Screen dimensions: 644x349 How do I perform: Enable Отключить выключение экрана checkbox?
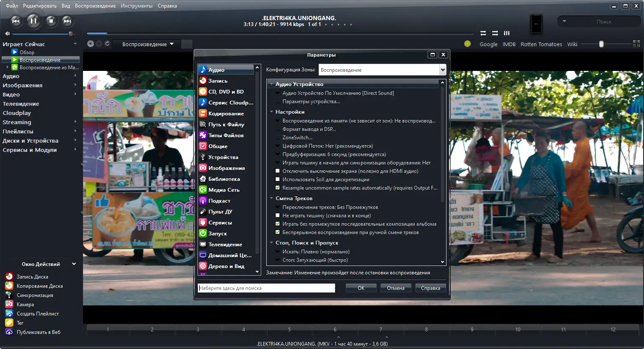click(278, 171)
